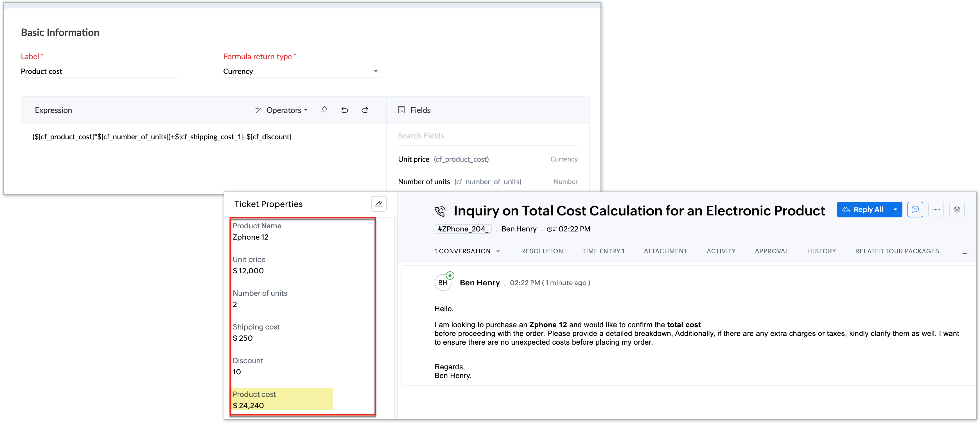The image size is (980, 423).
Task: Switch to the Resolution tab
Action: (542, 251)
